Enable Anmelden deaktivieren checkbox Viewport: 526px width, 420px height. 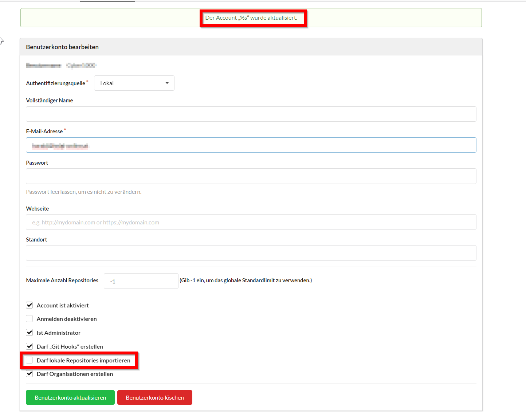[30, 319]
